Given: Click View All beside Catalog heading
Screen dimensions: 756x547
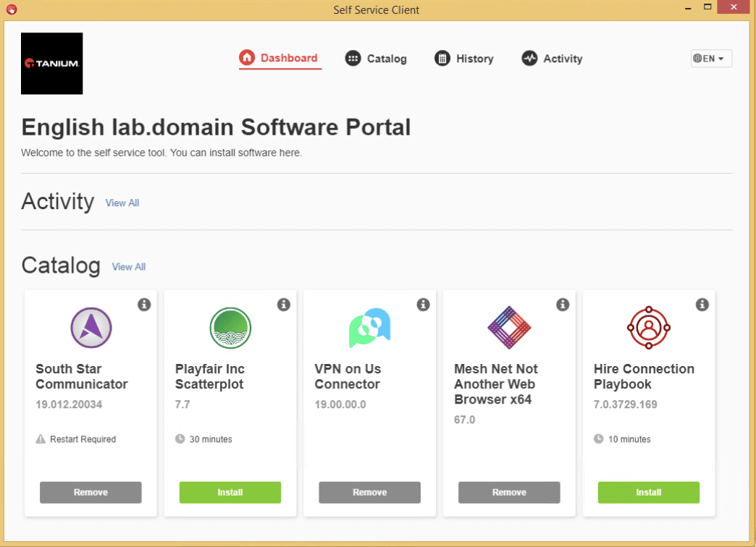Looking at the screenshot, I should click(x=128, y=267).
